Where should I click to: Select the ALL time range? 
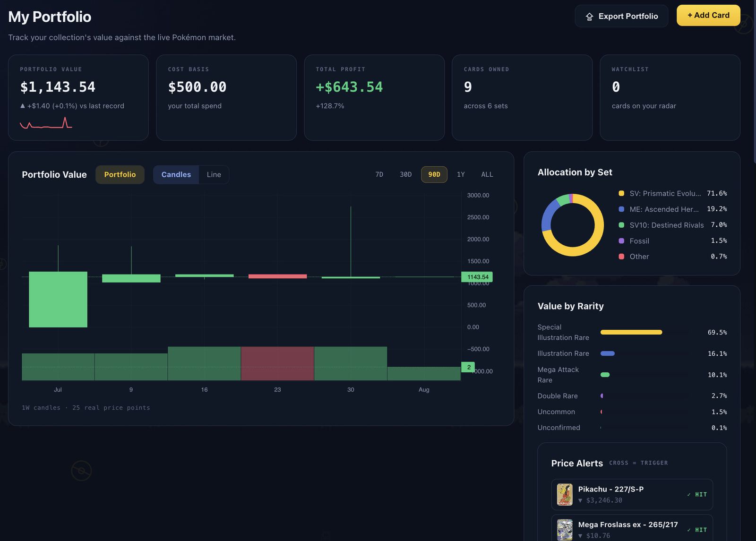tap(487, 174)
